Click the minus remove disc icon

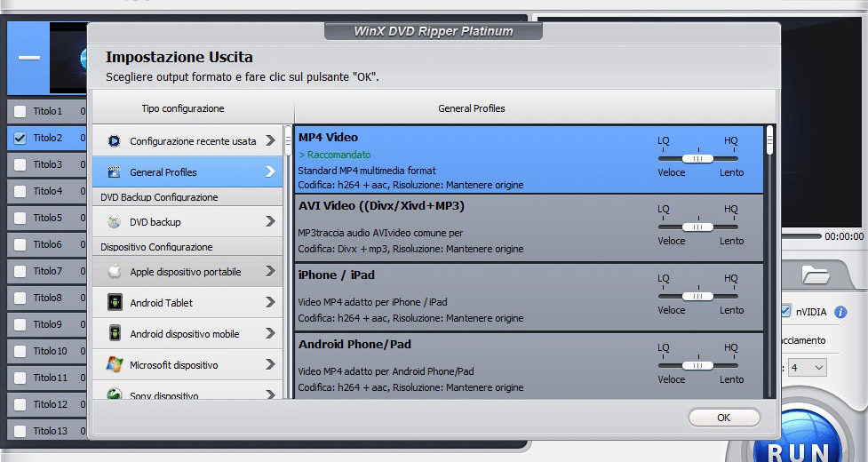click(x=28, y=58)
